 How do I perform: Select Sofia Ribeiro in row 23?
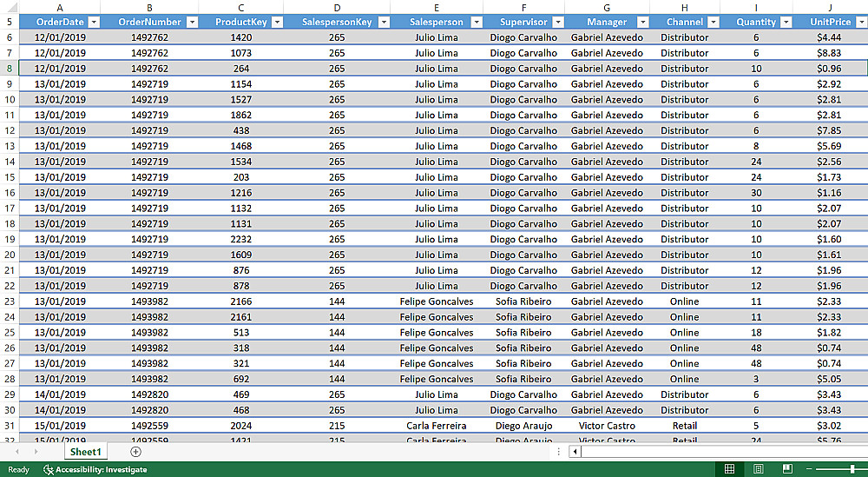[x=523, y=301]
